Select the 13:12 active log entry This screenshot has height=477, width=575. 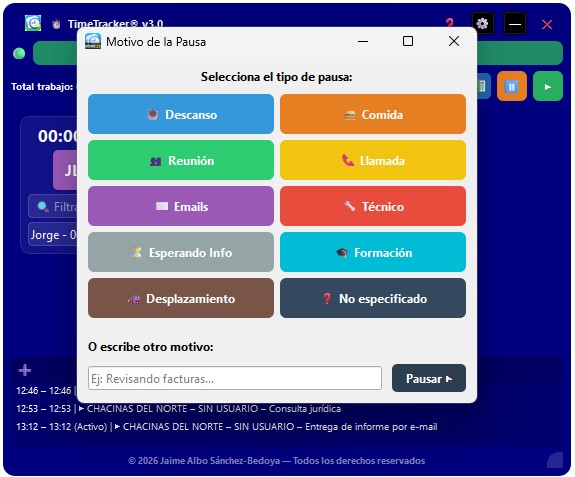(x=227, y=426)
